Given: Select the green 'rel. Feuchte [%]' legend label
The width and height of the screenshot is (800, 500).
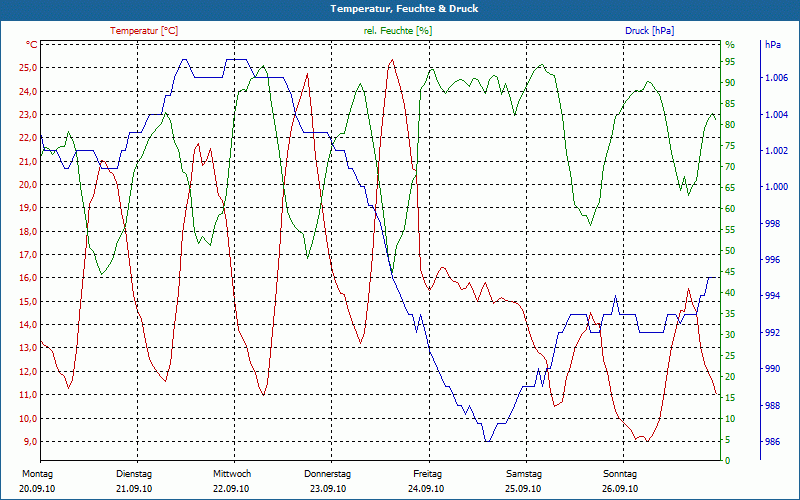Looking at the screenshot, I should 398,31.
